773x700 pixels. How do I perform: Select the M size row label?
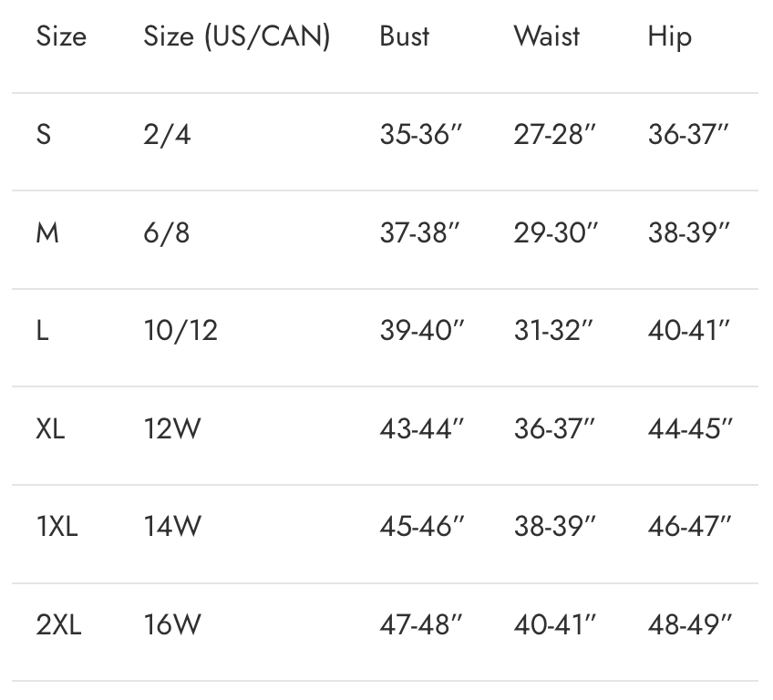coord(47,233)
